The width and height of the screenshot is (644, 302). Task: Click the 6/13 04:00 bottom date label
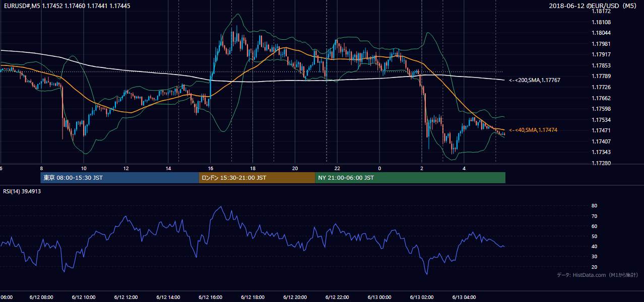click(x=464, y=297)
